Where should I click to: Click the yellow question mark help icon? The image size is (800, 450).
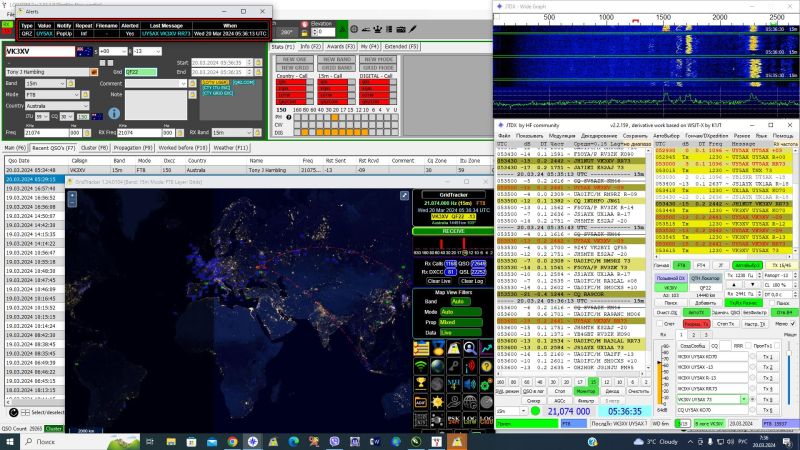tap(486, 366)
